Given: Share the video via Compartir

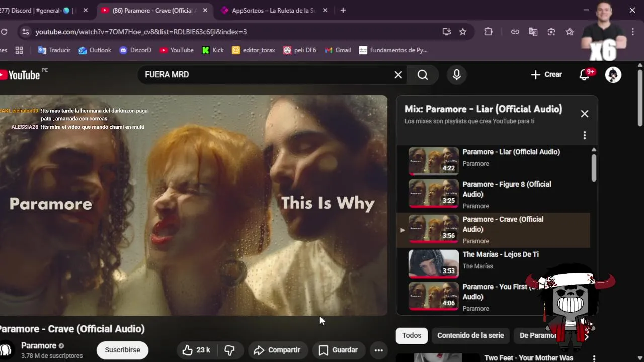Looking at the screenshot, I should [277, 350].
